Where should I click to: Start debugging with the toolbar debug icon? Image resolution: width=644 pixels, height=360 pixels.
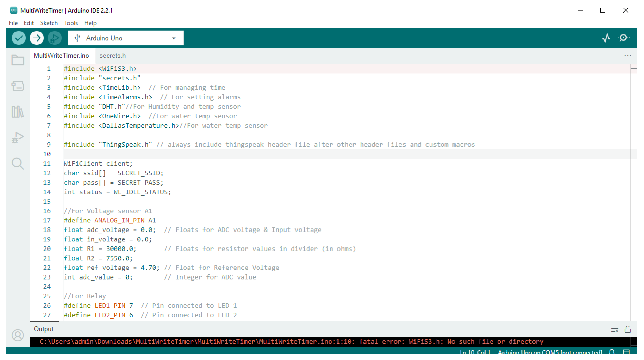point(54,38)
